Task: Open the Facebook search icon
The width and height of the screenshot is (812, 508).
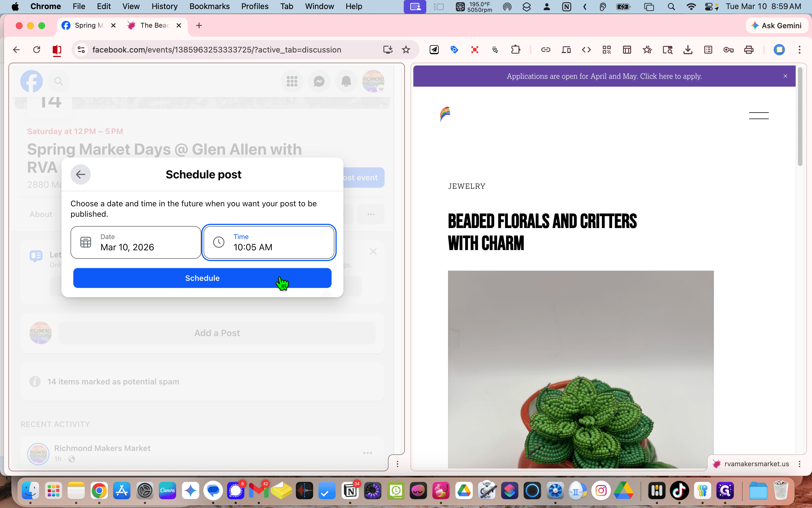Action: pos(59,81)
